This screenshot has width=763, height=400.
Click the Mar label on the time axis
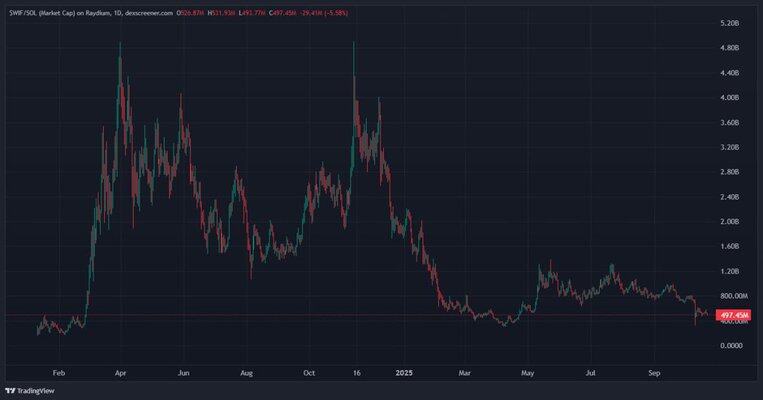click(x=464, y=371)
